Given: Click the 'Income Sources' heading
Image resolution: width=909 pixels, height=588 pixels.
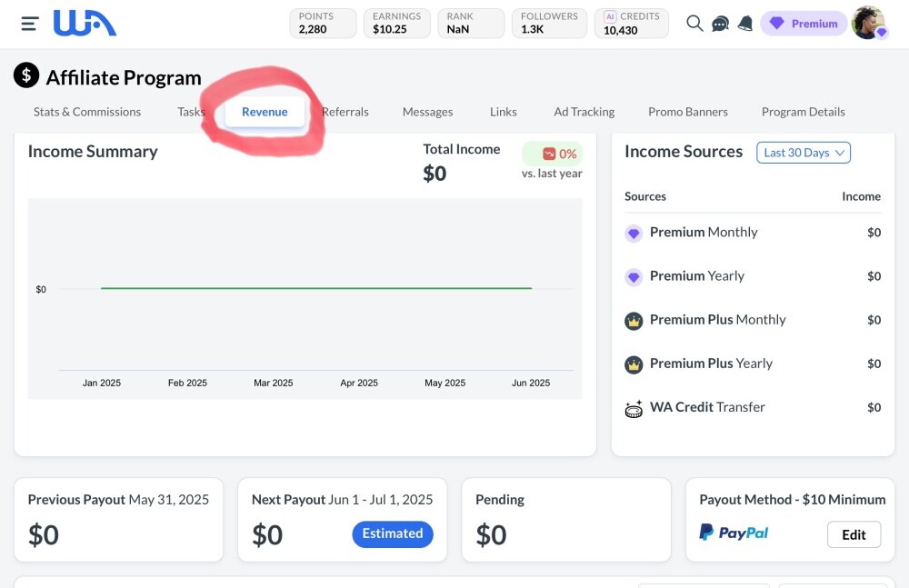Looking at the screenshot, I should (684, 152).
